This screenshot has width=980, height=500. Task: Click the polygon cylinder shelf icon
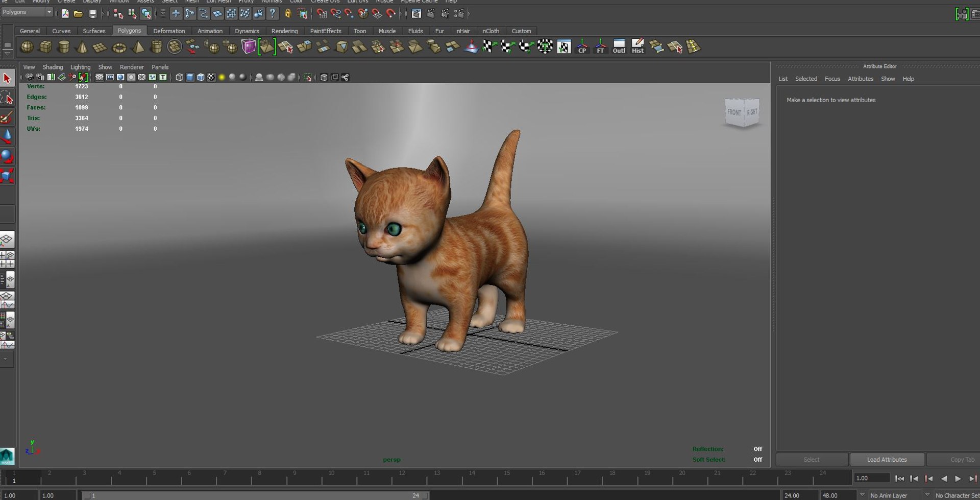point(63,47)
